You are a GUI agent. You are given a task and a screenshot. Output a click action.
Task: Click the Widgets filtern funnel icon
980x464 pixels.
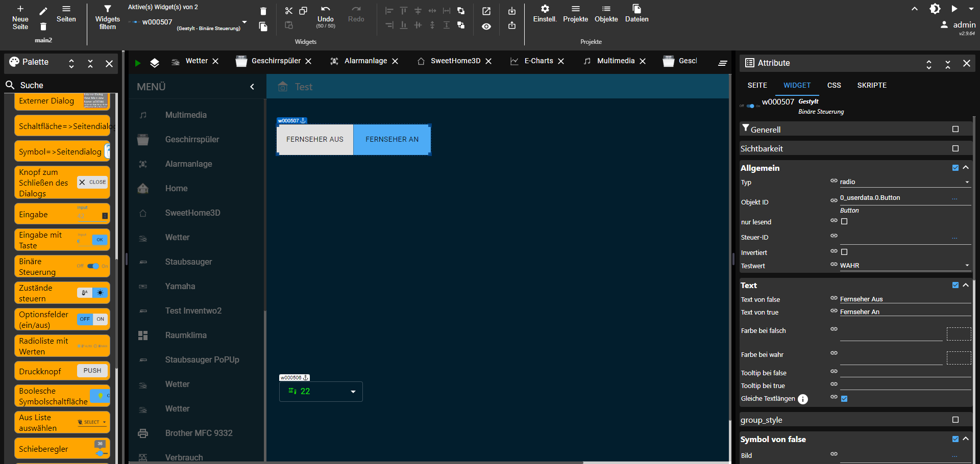point(107,9)
